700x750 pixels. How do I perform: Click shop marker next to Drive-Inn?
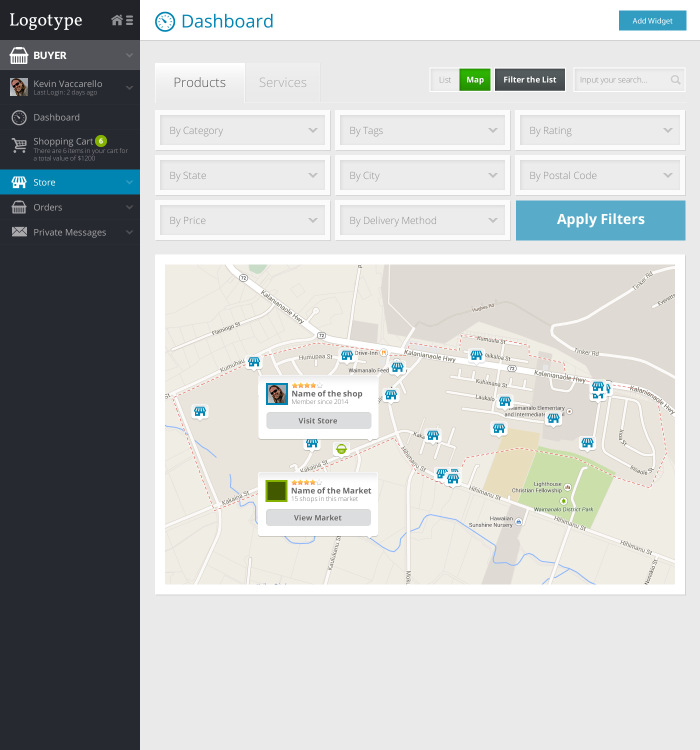pyautogui.click(x=347, y=355)
